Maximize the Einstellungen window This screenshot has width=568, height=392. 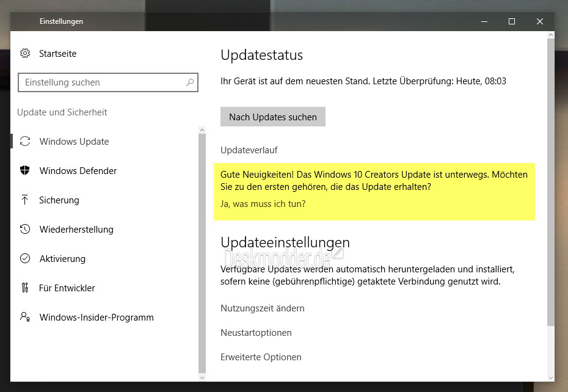(511, 21)
